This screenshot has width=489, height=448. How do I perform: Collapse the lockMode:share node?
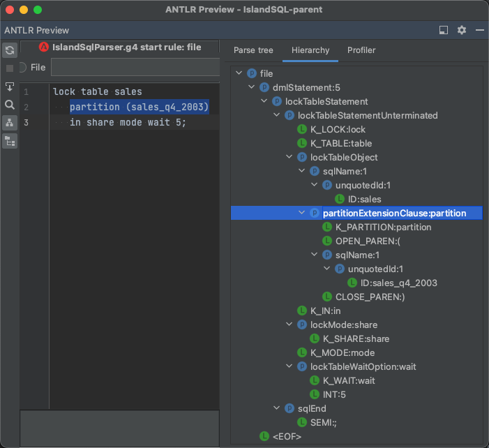pyautogui.click(x=289, y=324)
